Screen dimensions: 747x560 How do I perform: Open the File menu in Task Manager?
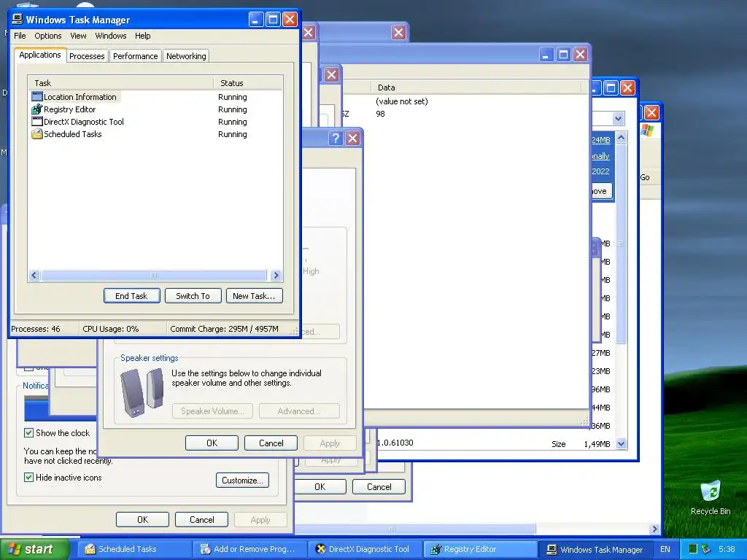(20, 36)
